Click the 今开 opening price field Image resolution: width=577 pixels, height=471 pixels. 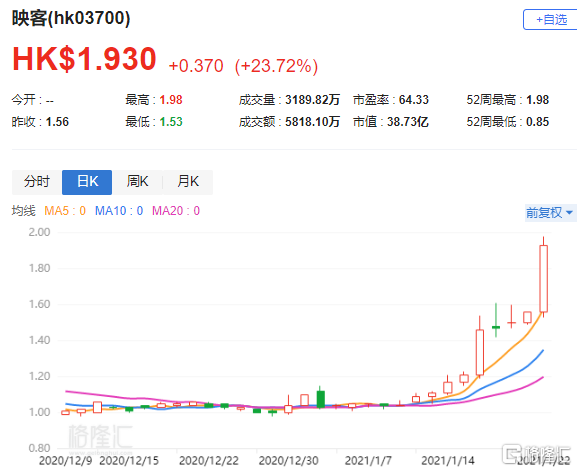point(33,100)
